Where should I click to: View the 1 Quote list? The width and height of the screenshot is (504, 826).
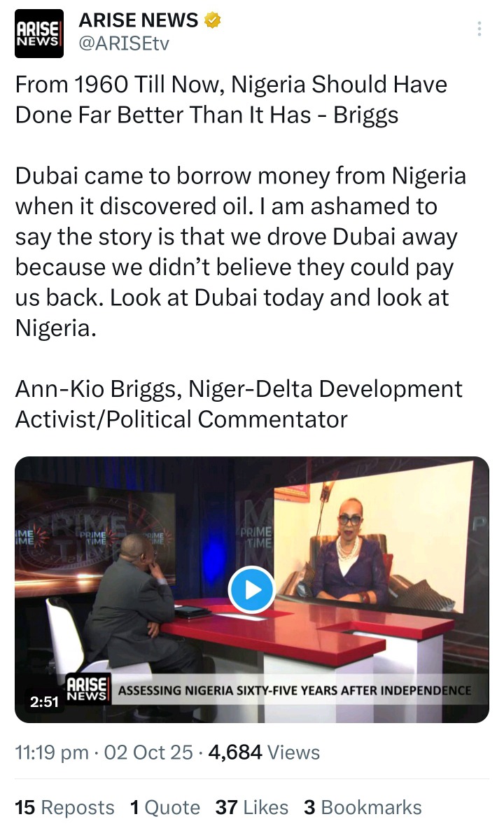pos(164,807)
